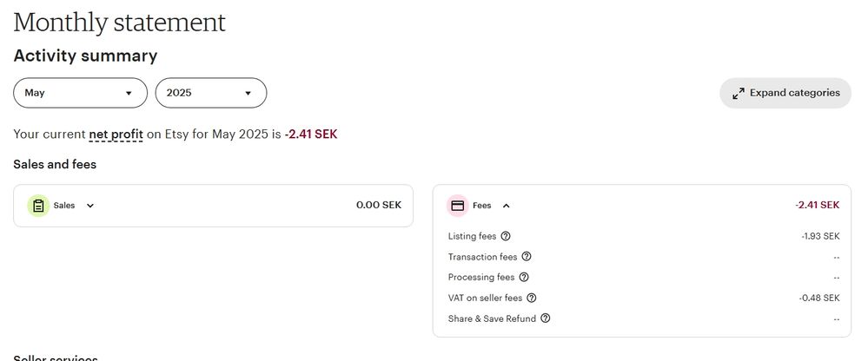Click the Listing fees amount -1.93 SEK
This screenshot has width=868, height=361.
pyautogui.click(x=820, y=236)
